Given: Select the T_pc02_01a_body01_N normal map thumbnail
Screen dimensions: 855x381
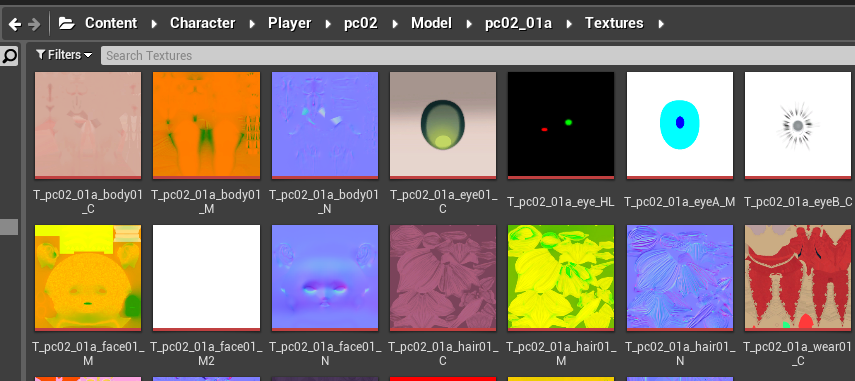Looking at the screenshot, I should [x=324, y=125].
